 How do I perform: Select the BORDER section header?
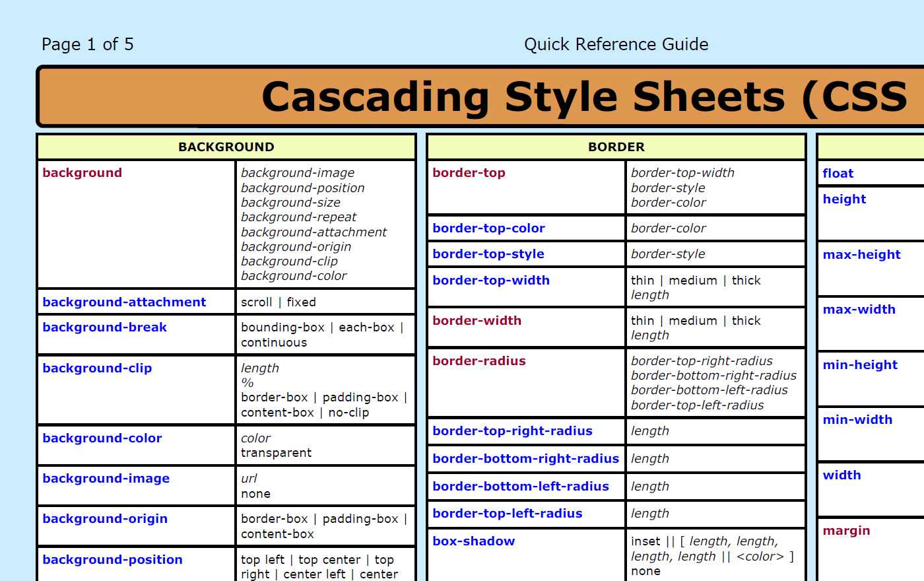tap(616, 147)
